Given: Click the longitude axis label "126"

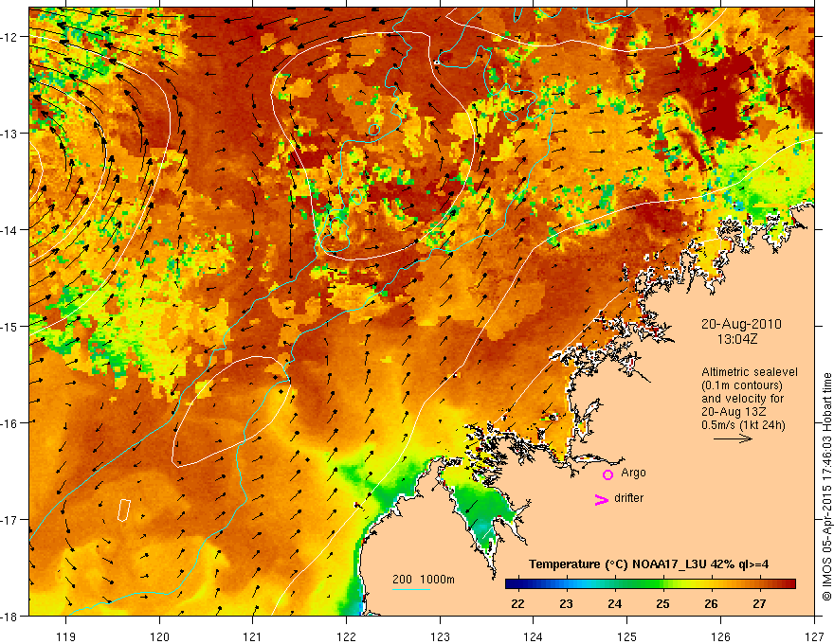Looking at the screenshot, I should coord(720,637).
